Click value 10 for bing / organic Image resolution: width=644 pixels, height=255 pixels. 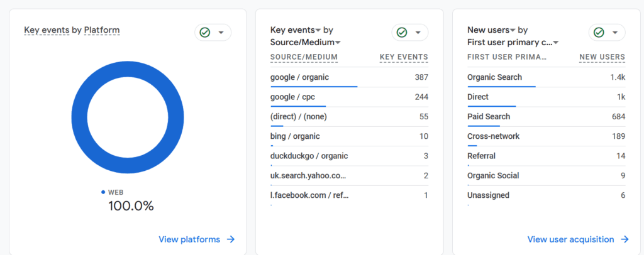[424, 136]
